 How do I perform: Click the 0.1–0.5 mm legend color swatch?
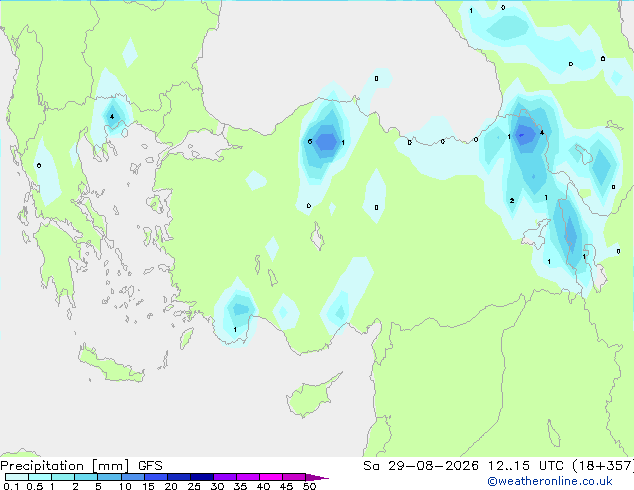(x=17, y=477)
